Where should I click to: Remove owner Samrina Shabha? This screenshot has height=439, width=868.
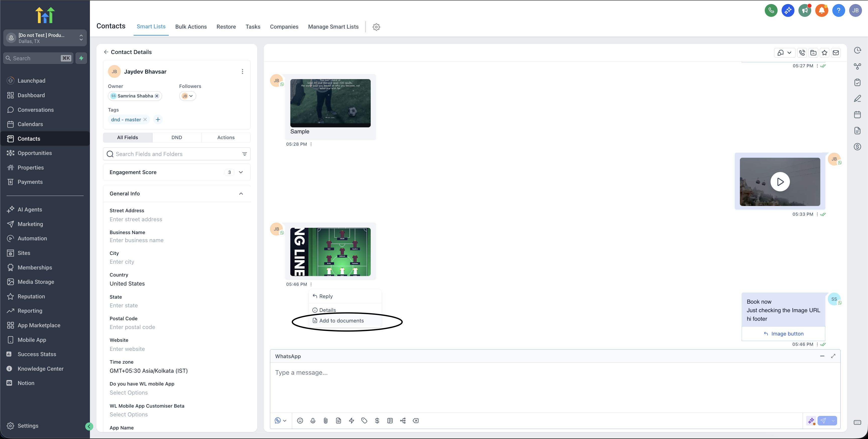pos(157,96)
